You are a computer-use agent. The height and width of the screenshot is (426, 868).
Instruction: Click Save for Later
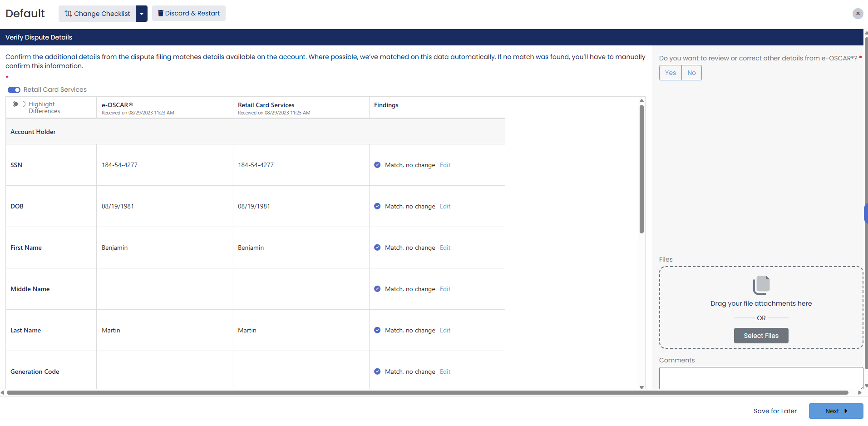775,411
